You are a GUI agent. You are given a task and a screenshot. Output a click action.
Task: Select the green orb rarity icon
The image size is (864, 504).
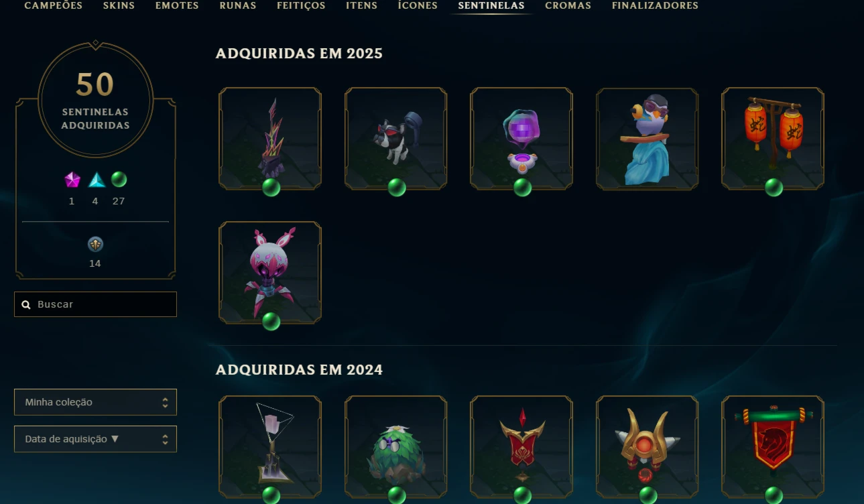click(119, 180)
